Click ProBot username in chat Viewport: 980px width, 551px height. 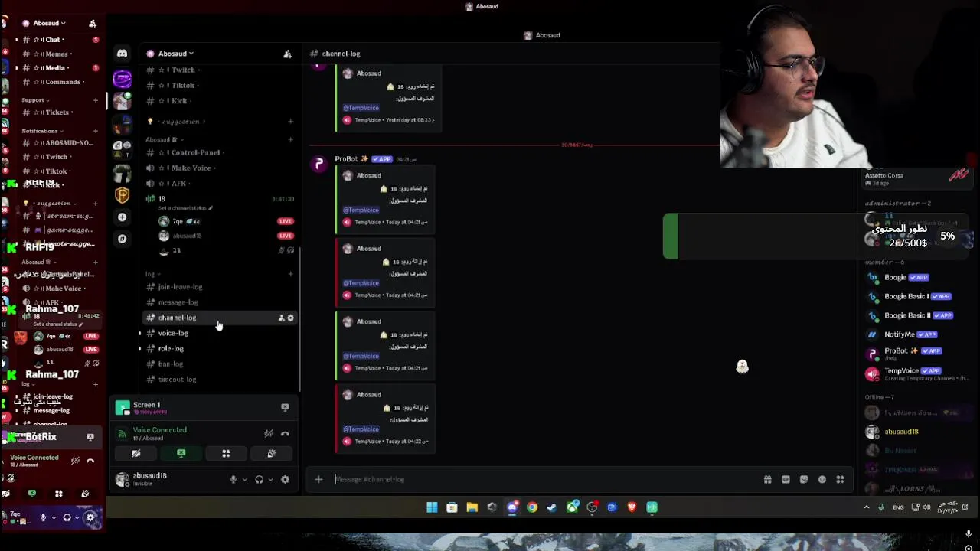(346, 158)
